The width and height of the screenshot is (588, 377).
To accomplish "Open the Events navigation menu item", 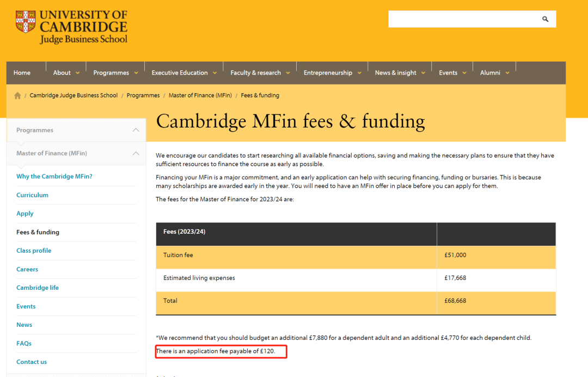I will pos(448,73).
